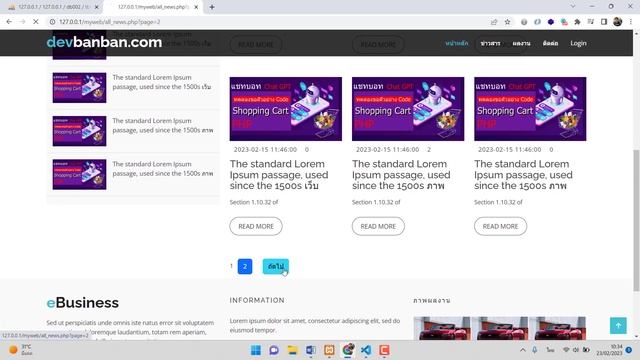Bookmark this page with the star icon
Viewport: 640px width, 360px height.
click(507, 22)
